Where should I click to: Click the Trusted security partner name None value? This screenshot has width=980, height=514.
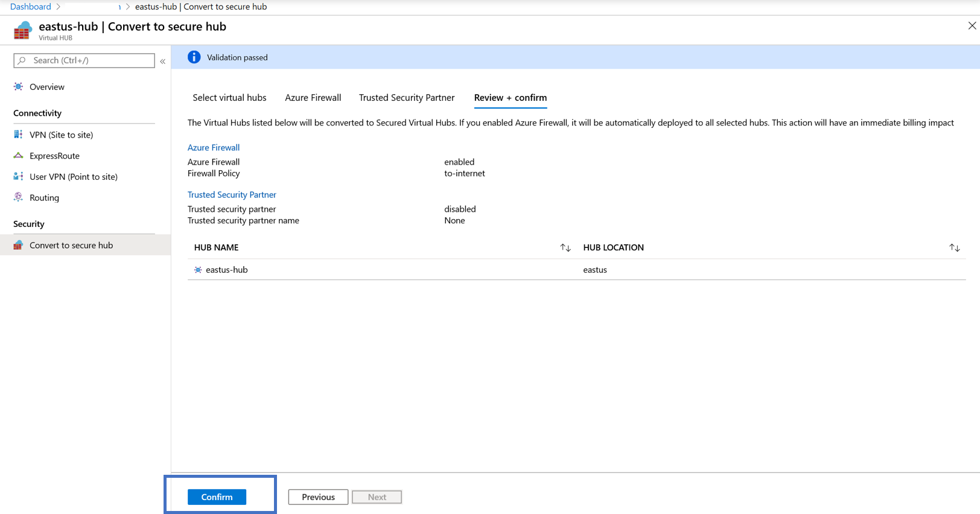(454, 221)
